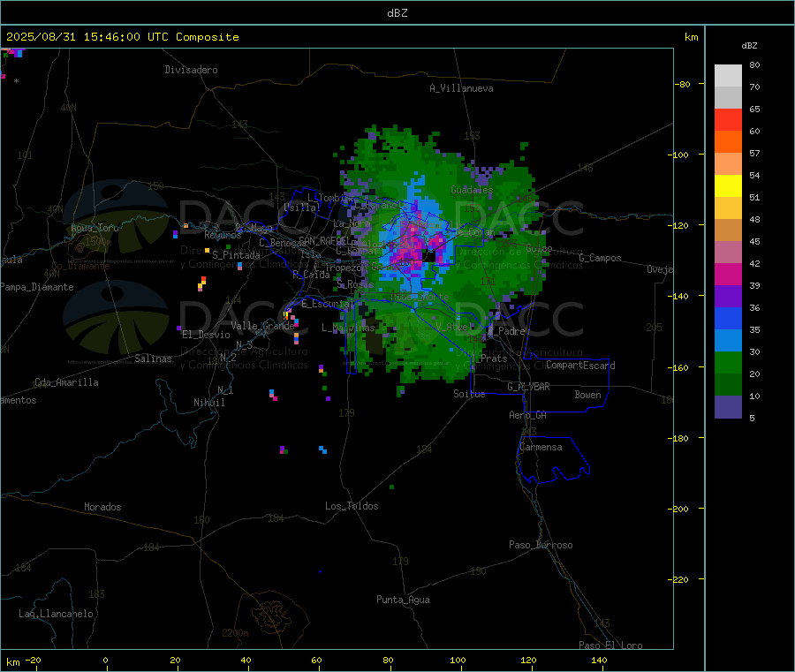Click the 0 tick on bottom axis
The width and height of the screenshot is (795, 672).
[x=105, y=661]
